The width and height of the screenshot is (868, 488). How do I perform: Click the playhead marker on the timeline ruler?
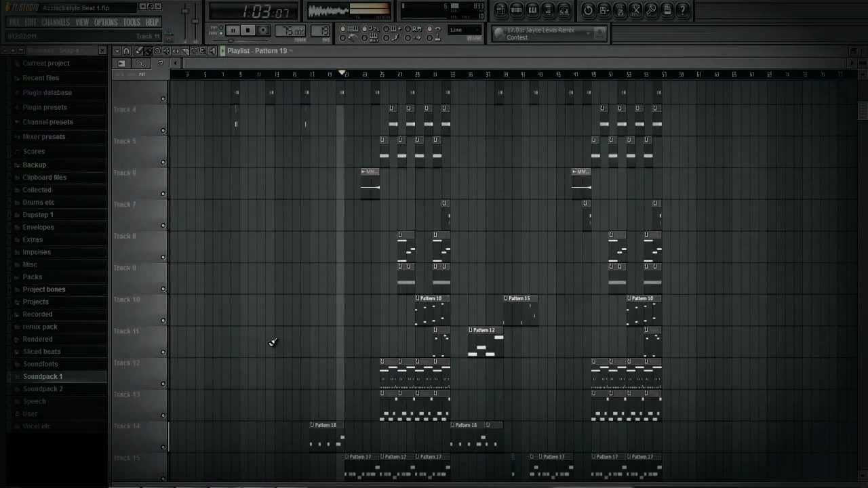pos(342,73)
